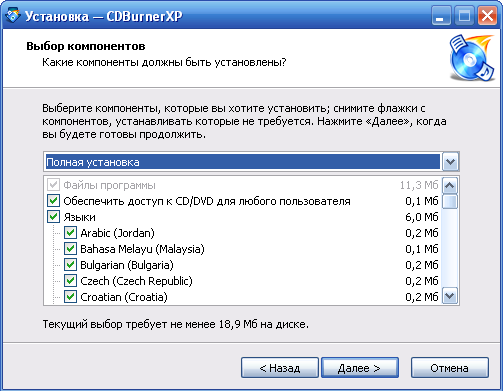This screenshot has height=391, width=504.
Task: Uncheck the Bulgarian (Bulgaria) checkbox
Action: click(70, 265)
